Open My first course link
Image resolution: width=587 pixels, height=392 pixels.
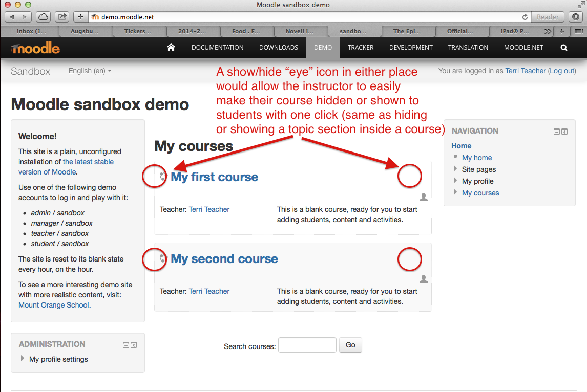point(215,177)
